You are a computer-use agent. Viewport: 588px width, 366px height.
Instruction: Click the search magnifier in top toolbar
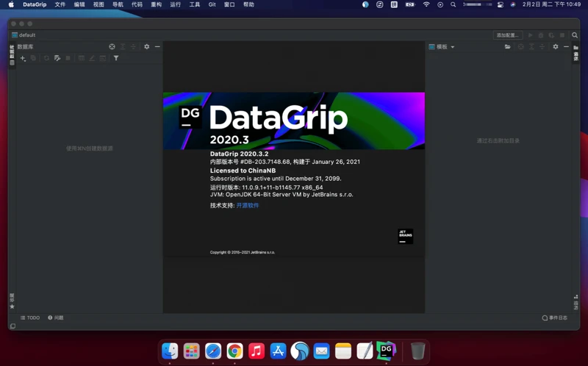coord(575,35)
